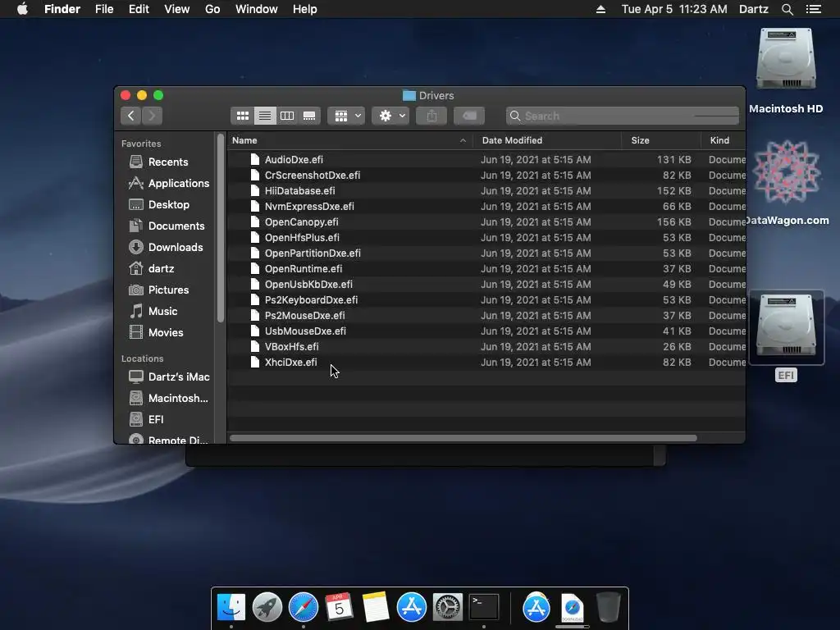This screenshot has height=630, width=840.
Task: Switch Finder to icon view
Action: pos(243,116)
